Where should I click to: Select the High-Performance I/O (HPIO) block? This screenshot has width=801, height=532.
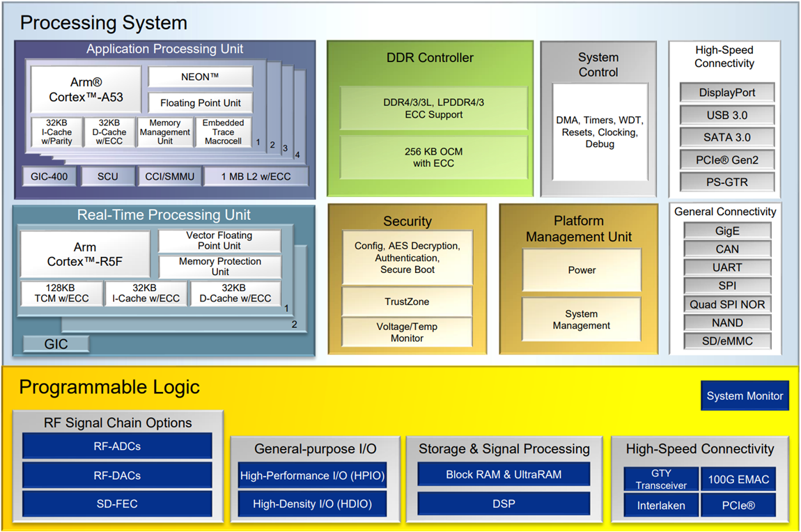(x=312, y=476)
